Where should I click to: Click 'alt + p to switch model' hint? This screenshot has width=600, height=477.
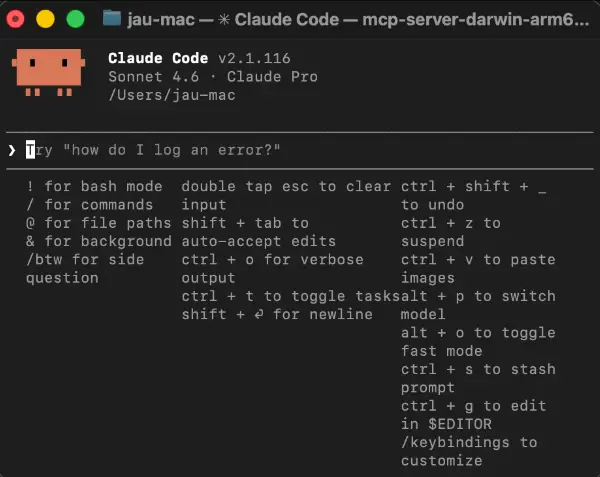point(478,306)
